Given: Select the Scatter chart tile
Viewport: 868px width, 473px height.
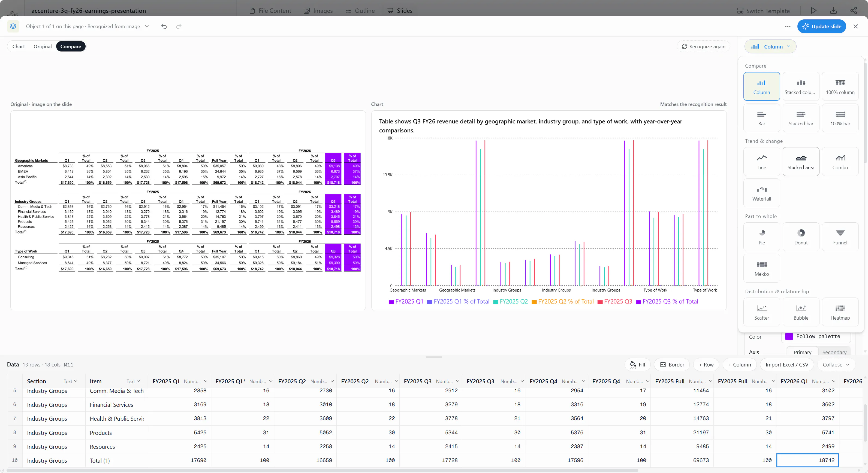Looking at the screenshot, I should (x=761, y=312).
